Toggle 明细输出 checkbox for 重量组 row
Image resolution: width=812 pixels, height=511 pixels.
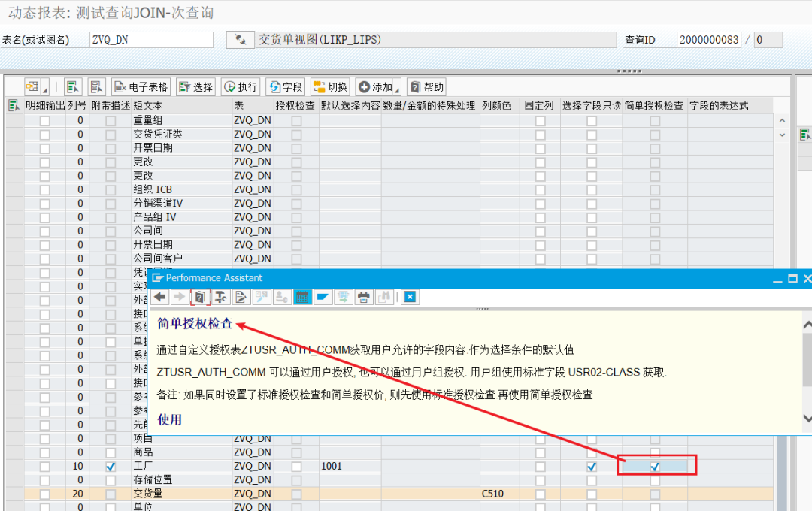click(45, 121)
